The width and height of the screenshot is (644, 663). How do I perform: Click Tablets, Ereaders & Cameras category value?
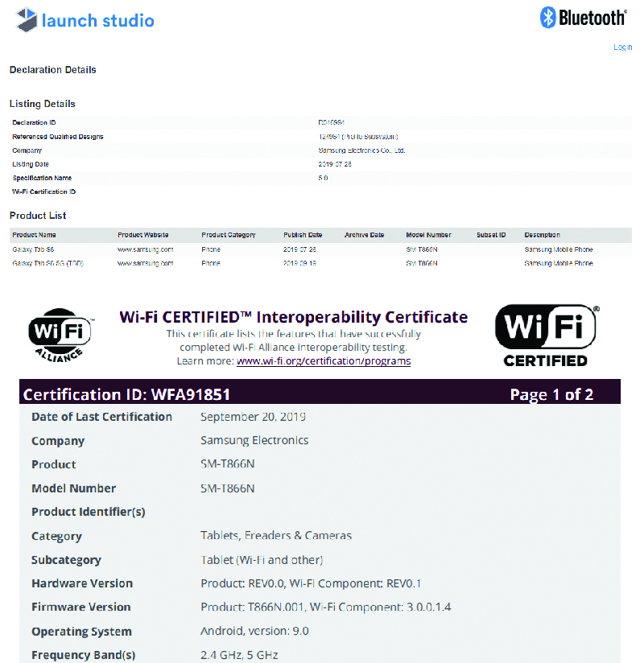[276, 536]
